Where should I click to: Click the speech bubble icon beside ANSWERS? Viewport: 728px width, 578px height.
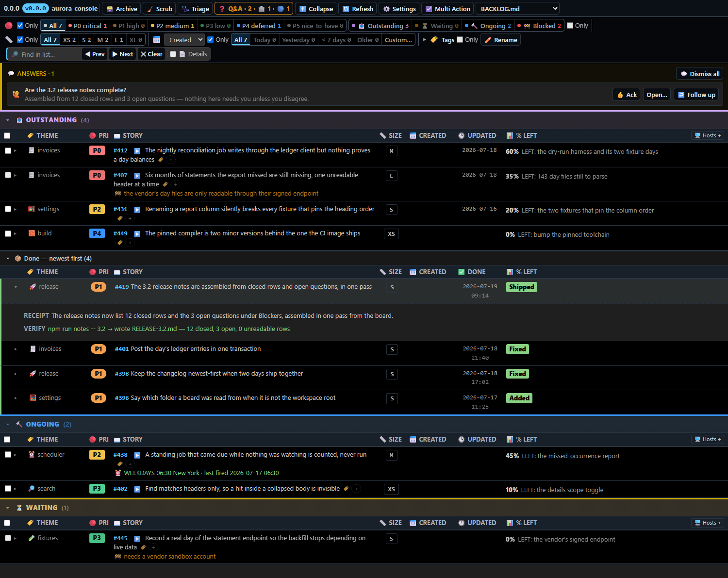[x=11, y=74]
